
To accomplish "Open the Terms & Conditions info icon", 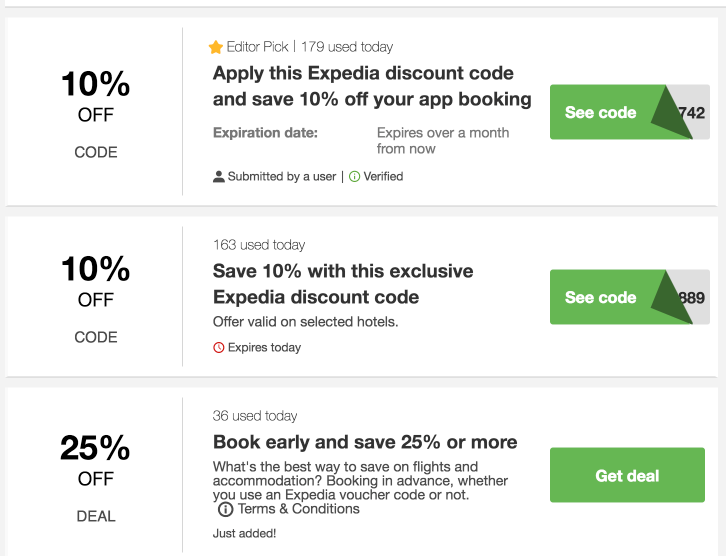I will 225,510.
